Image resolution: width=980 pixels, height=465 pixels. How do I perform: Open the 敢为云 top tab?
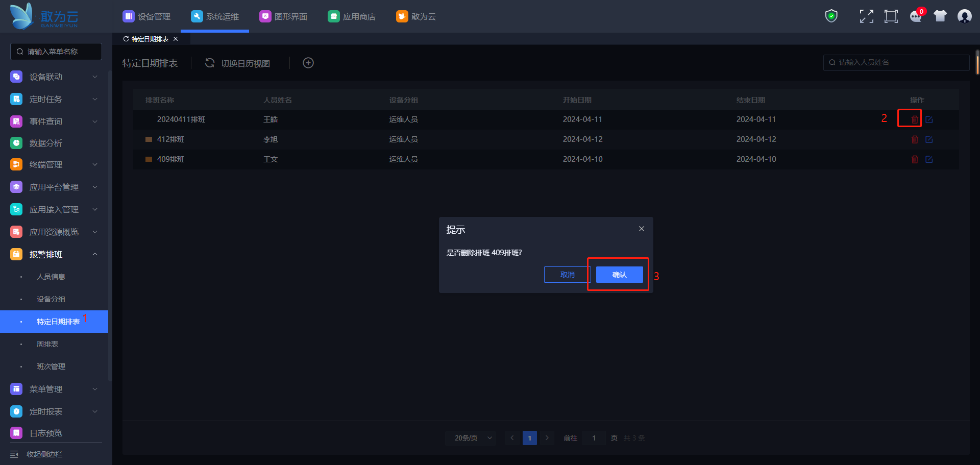416,16
